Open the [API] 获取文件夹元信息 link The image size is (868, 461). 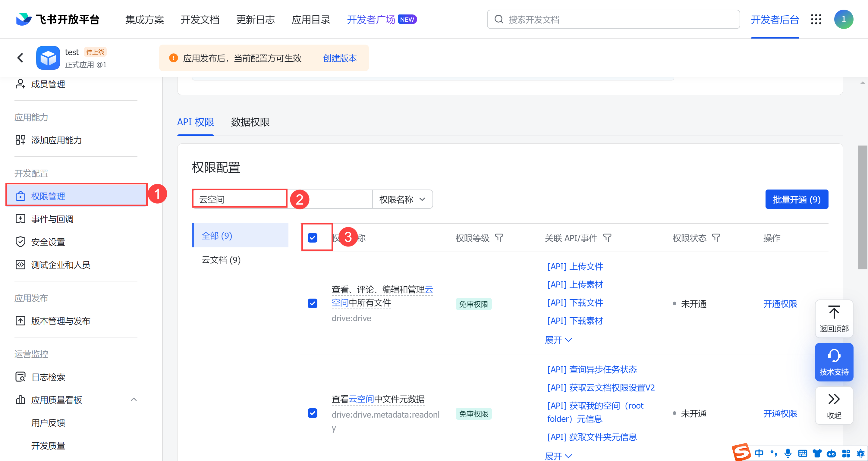[592, 437]
